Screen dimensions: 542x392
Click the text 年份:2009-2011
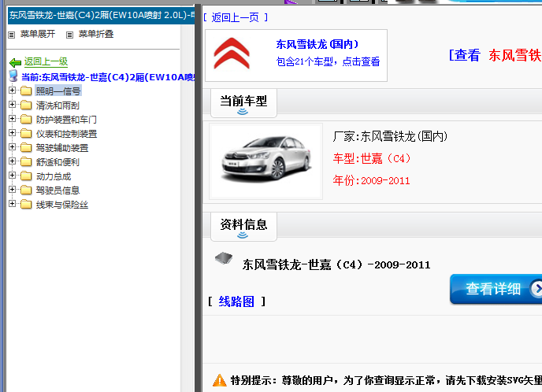point(371,180)
